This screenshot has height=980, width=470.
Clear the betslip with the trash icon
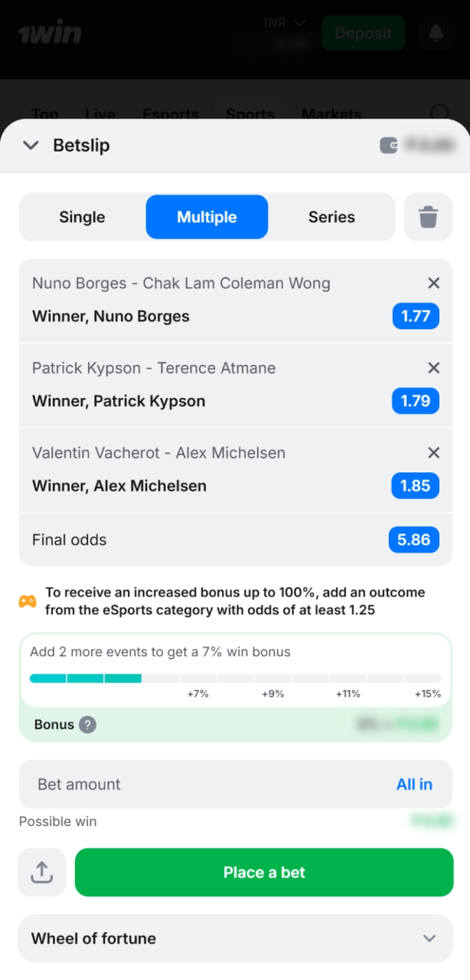(x=428, y=217)
